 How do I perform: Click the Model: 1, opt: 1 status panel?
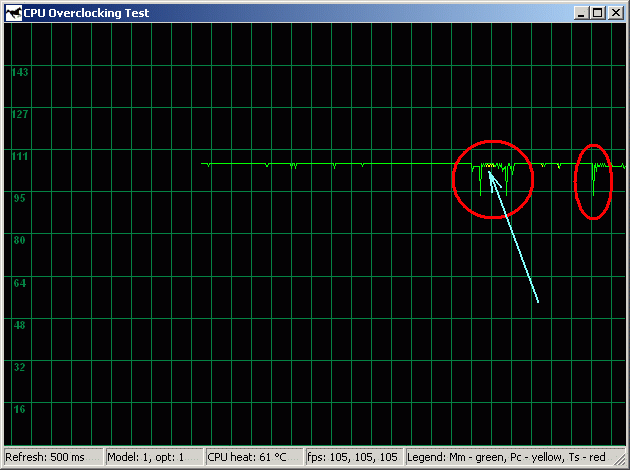[x=153, y=457]
